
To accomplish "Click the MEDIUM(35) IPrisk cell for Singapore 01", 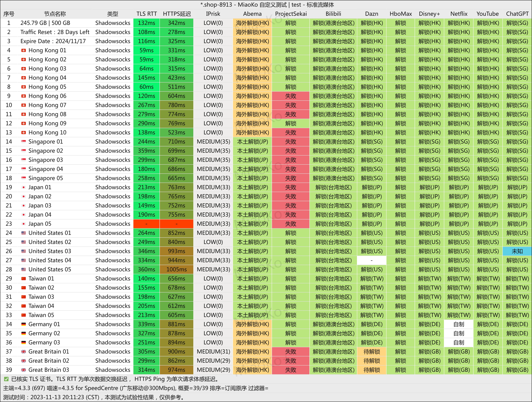I will [213, 142].
